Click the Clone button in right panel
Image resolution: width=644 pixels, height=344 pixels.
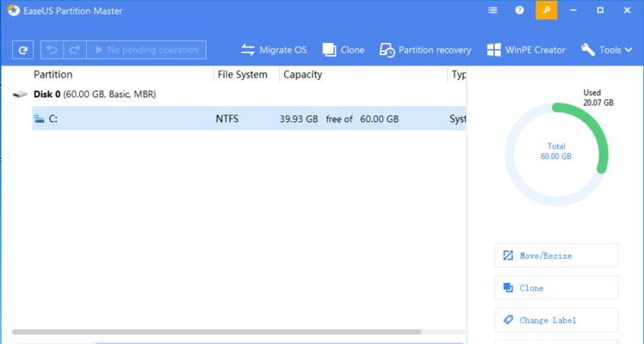click(x=556, y=288)
